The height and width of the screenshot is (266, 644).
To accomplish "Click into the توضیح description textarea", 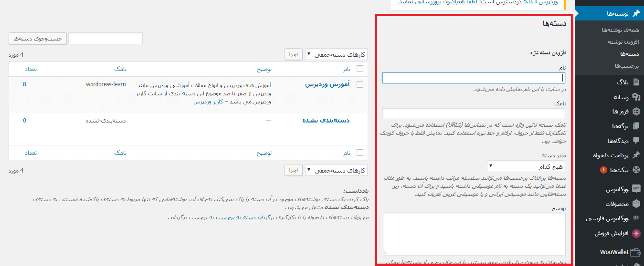I will (x=474, y=234).
